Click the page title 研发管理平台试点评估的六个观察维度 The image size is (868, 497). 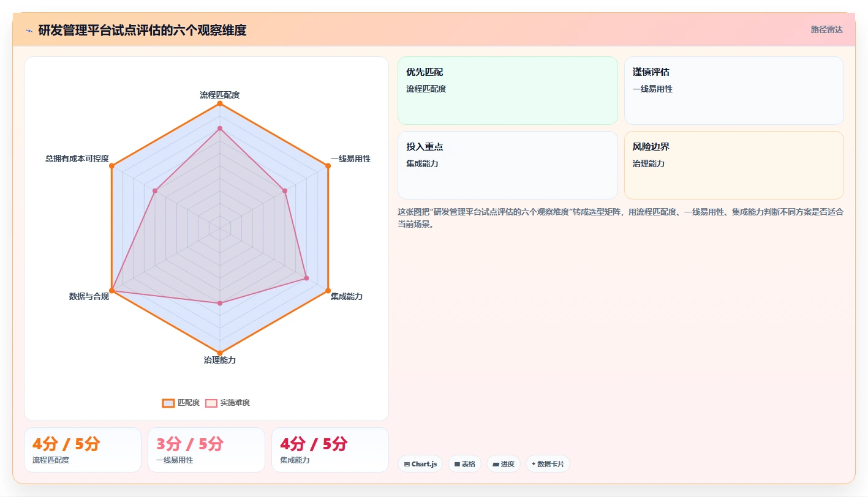(x=142, y=30)
